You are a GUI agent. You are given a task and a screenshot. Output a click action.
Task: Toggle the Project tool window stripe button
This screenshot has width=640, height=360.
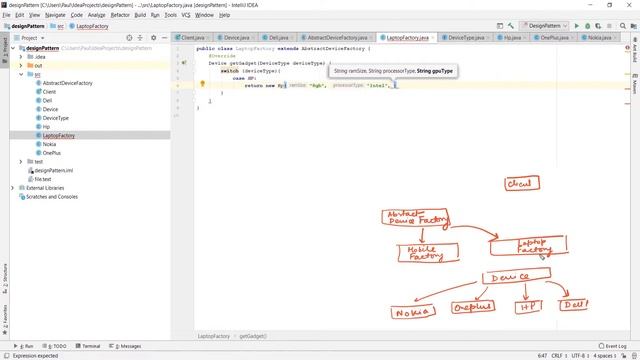point(5,51)
